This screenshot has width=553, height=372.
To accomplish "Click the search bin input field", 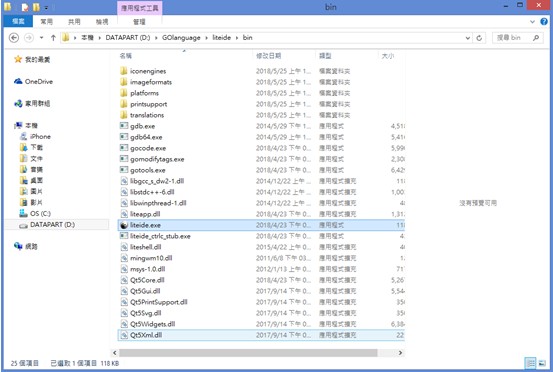I will coord(518,38).
